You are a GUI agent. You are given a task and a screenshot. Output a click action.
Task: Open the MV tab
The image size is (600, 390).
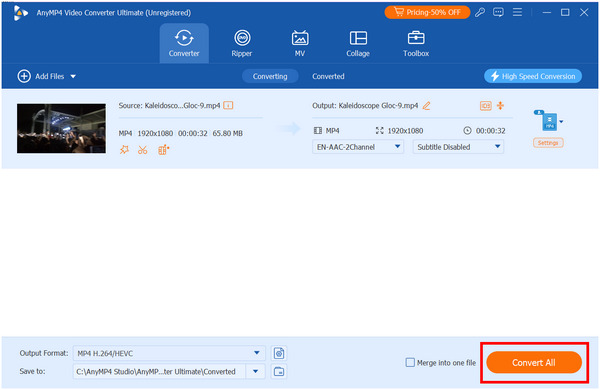tap(300, 43)
